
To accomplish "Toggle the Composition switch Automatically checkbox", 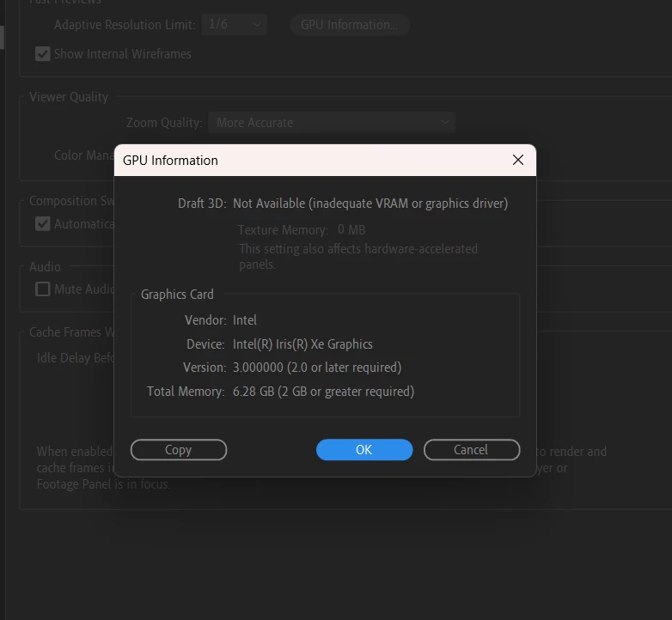I will click(x=42, y=223).
